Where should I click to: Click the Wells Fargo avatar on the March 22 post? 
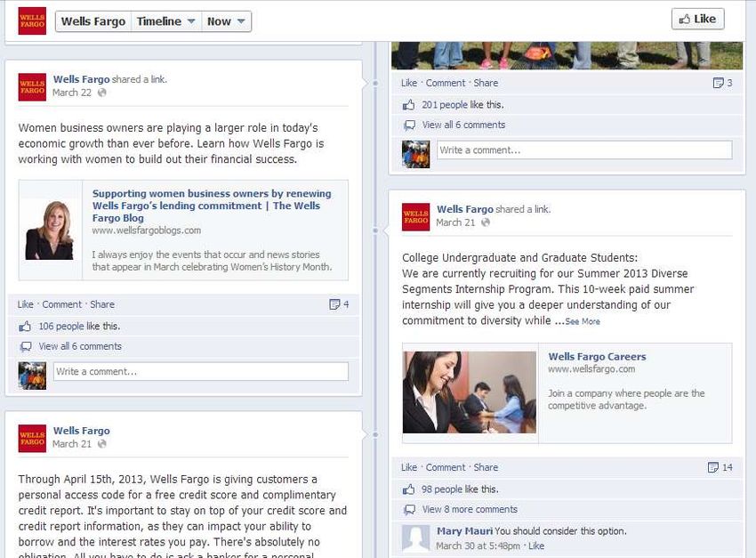(32, 87)
